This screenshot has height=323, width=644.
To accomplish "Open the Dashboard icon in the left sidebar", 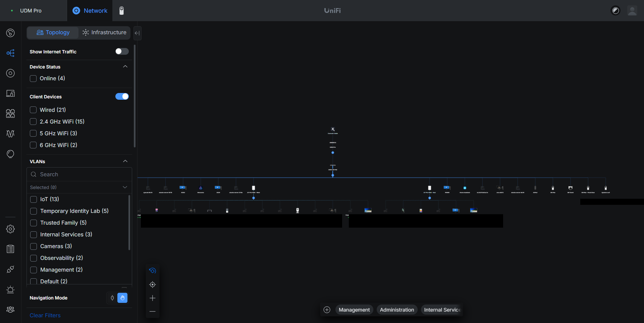I will (x=10, y=33).
